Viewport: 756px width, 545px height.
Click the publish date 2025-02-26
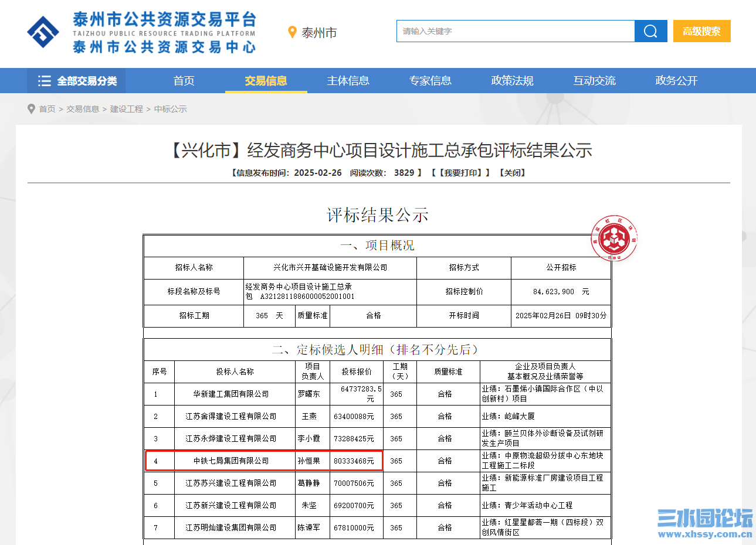[x=318, y=173]
